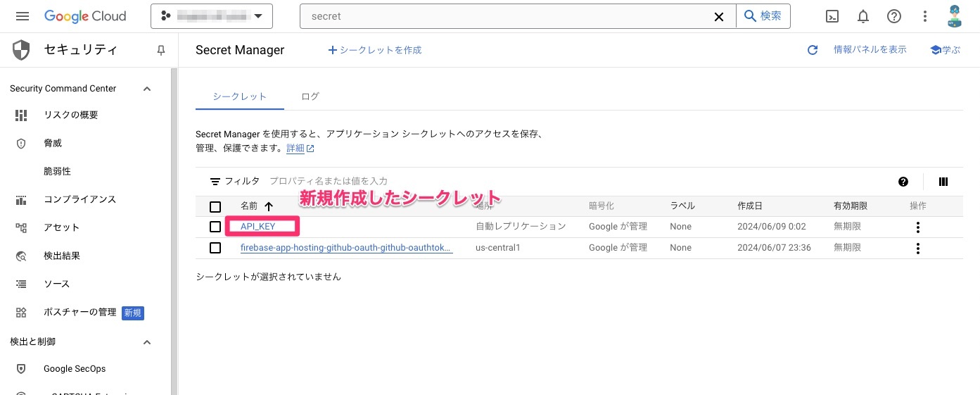980x395 pixels.
Task: Click 2024/06/09 0:02 creation date
Action: click(772, 227)
